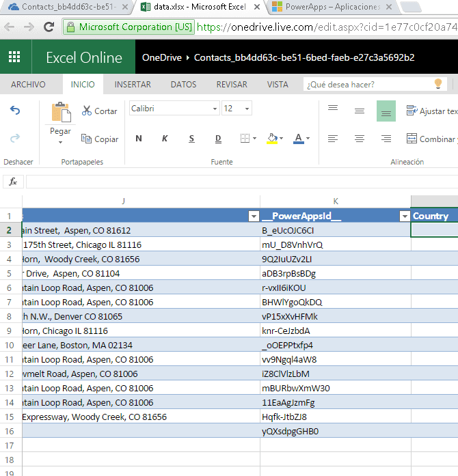The height and width of the screenshot is (476, 458).
Task: Click the OneDrive breadcrumb link
Action: coord(162,57)
